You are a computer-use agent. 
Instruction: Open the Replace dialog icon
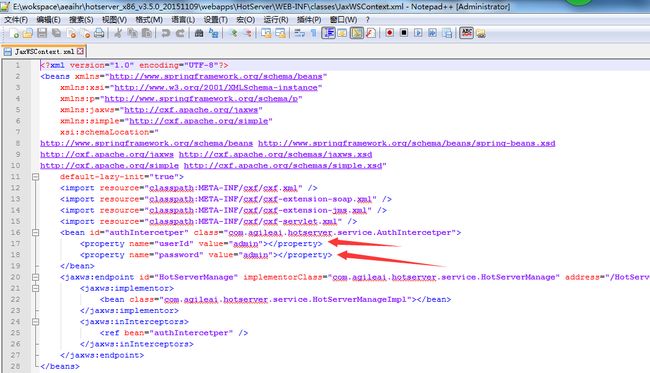click(213, 33)
